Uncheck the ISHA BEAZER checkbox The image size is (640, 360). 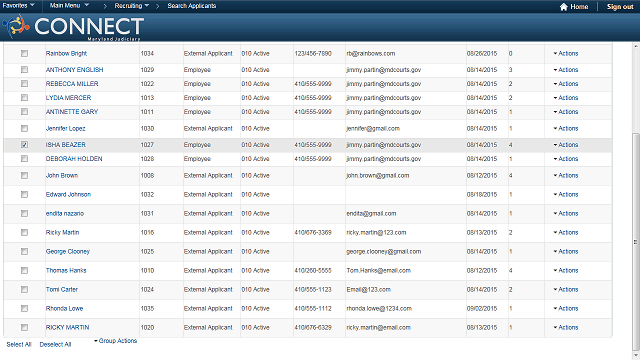24,145
